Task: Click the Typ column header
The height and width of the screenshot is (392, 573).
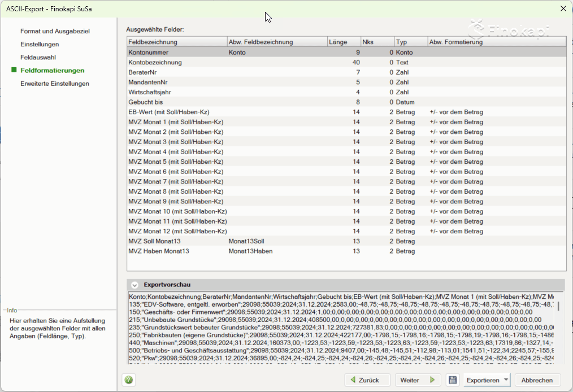Action: (x=411, y=42)
